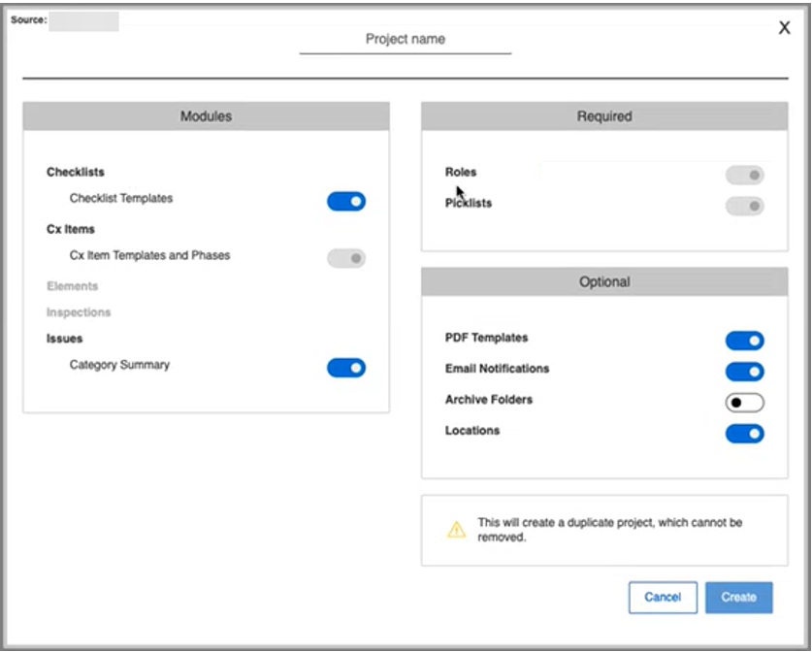812x652 pixels.
Task: Click the greyed-out Inspections module label
Action: pos(79,312)
